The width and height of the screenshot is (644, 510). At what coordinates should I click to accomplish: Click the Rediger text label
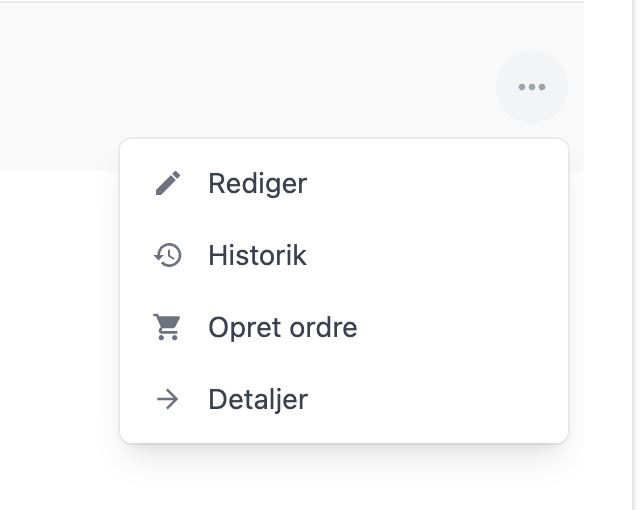pyautogui.click(x=257, y=184)
